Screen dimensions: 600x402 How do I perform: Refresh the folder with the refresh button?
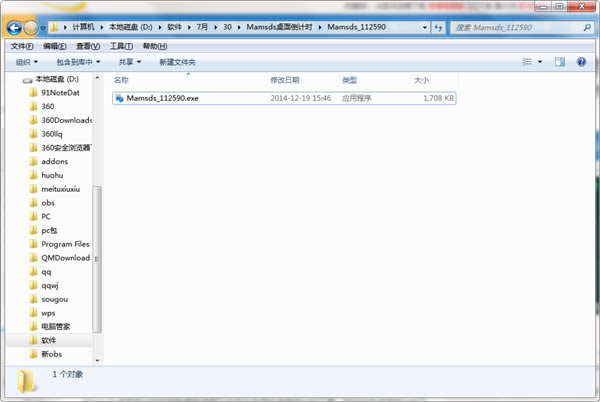(x=438, y=28)
